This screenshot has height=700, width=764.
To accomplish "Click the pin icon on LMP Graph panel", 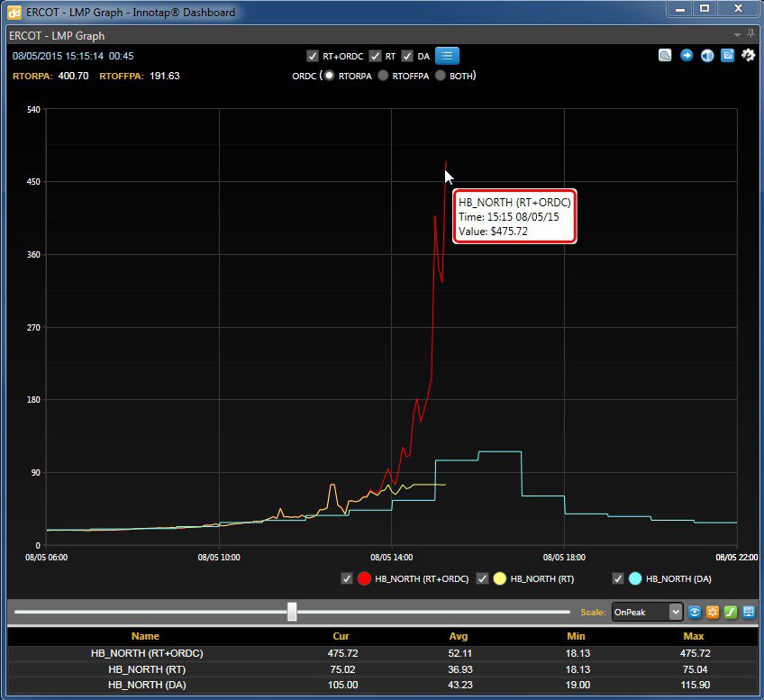I will (x=750, y=34).
